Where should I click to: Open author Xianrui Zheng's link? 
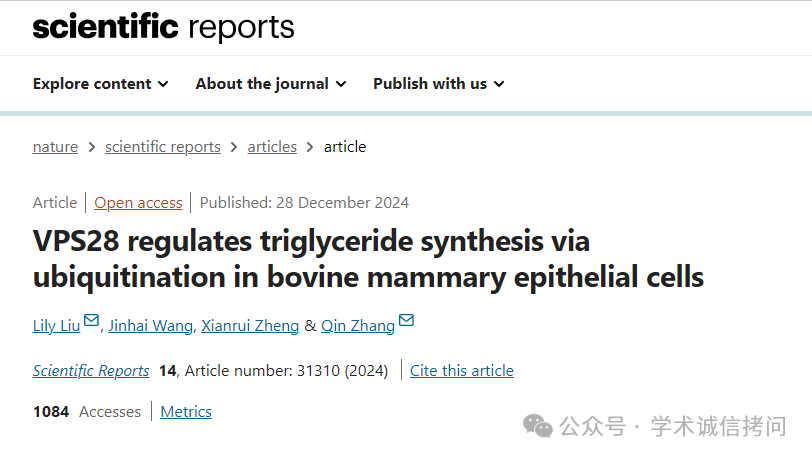tap(250, 325)
